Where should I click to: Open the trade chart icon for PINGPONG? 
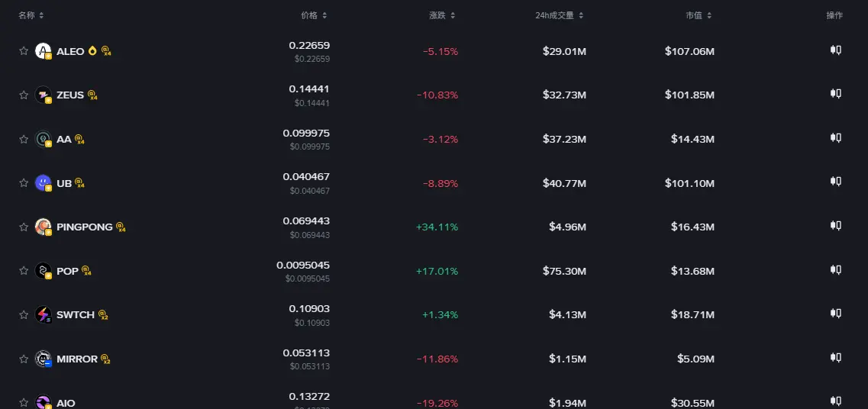(x=835, y=226)
